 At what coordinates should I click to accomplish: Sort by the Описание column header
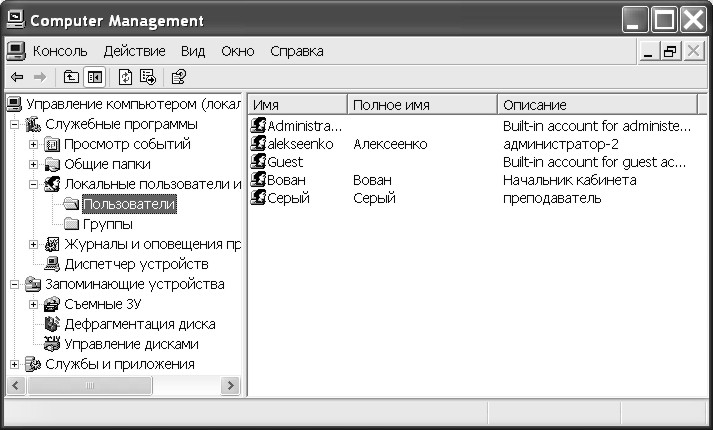(x=598, y=105)
